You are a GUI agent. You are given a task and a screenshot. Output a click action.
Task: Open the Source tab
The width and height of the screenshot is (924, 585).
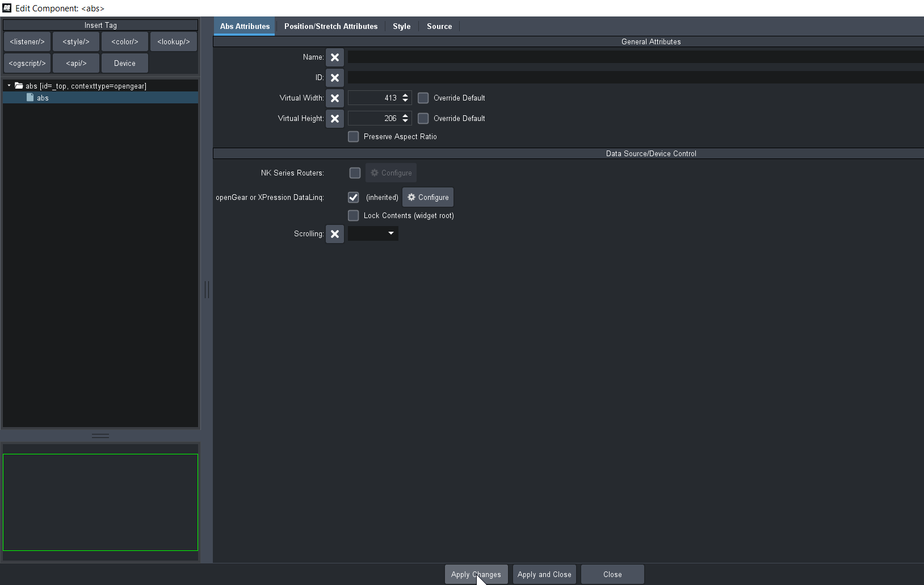(x=439, y=27)
